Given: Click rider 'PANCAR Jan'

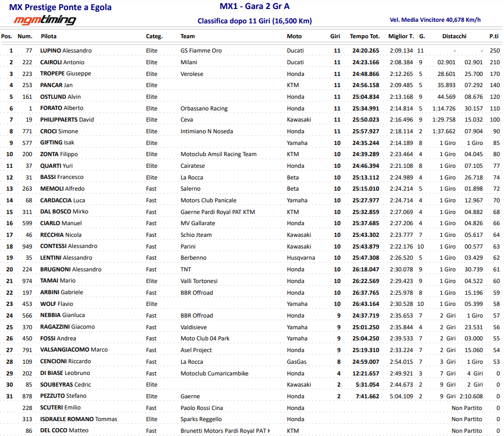Looking at the screenshot, I should (x=56, y=85).
